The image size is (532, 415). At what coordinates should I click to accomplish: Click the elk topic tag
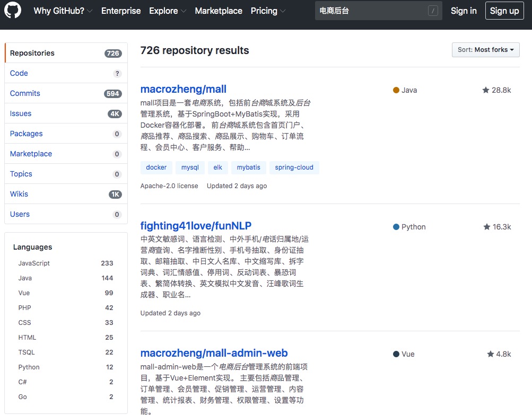coord(217,167)
